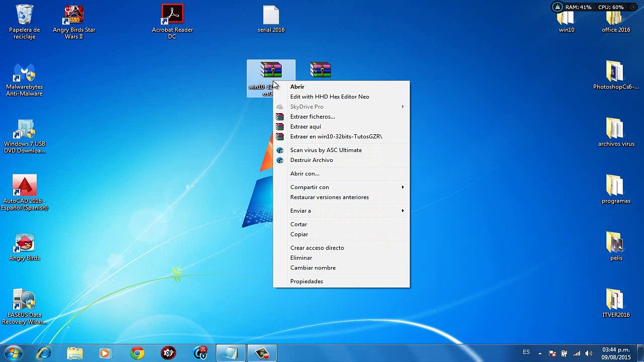Choose Scan virus by ASC Ultimate
Viewport: 644px width, 362px height.
(x=342, y=150)
